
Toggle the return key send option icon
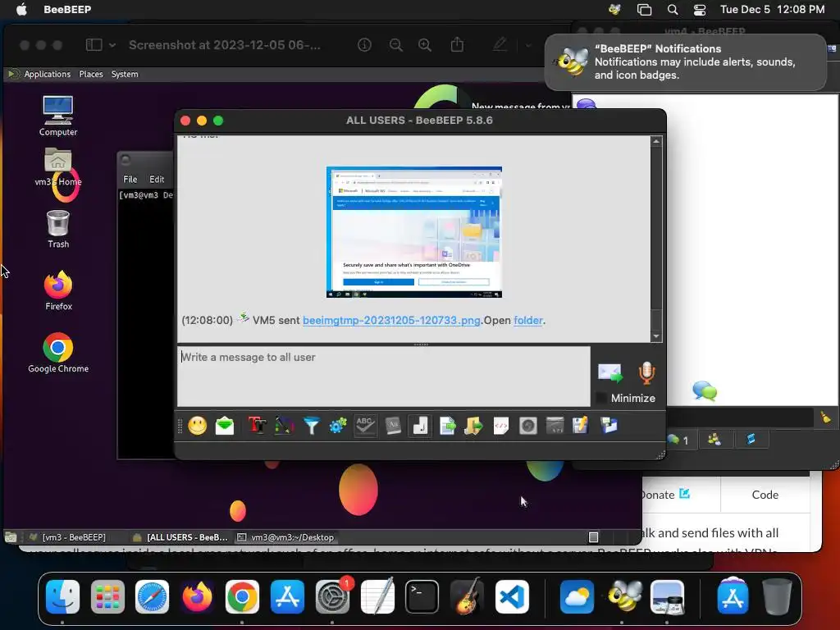(420, 426)
